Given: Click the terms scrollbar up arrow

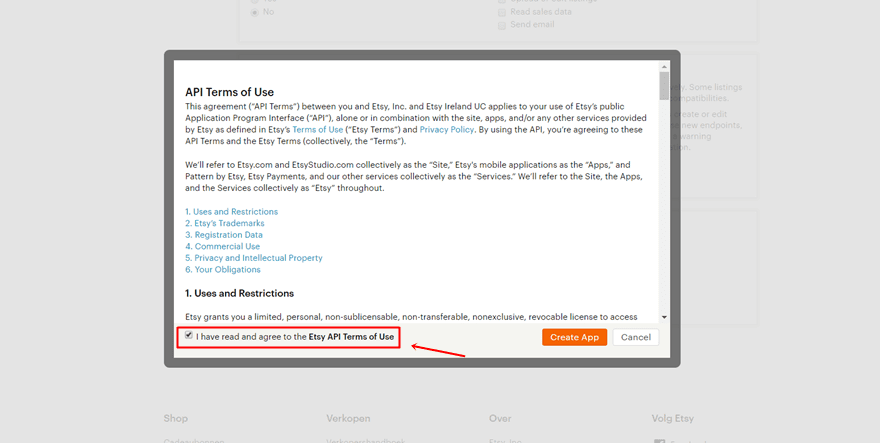Looking at the screenshot, I should click(664, 66).
